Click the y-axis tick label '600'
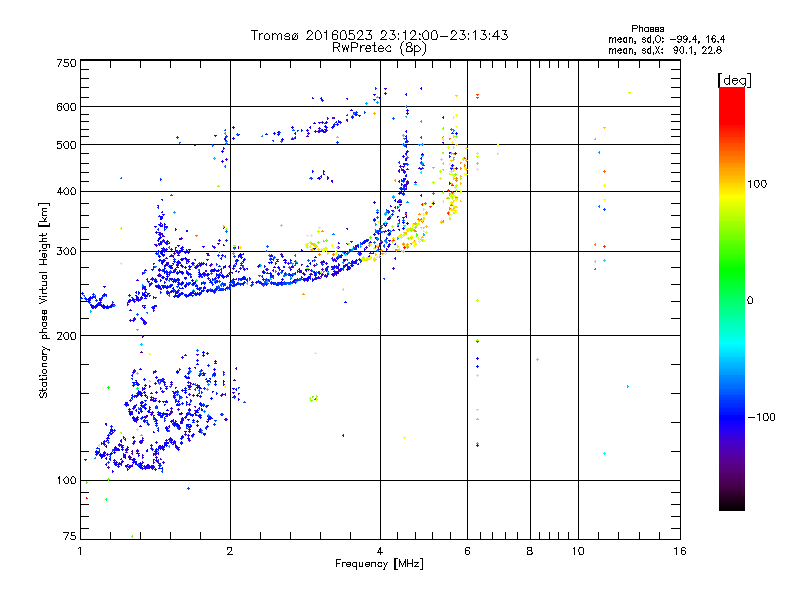The width and height of the screenshot is (800, 600). click(x=66, y=107)
